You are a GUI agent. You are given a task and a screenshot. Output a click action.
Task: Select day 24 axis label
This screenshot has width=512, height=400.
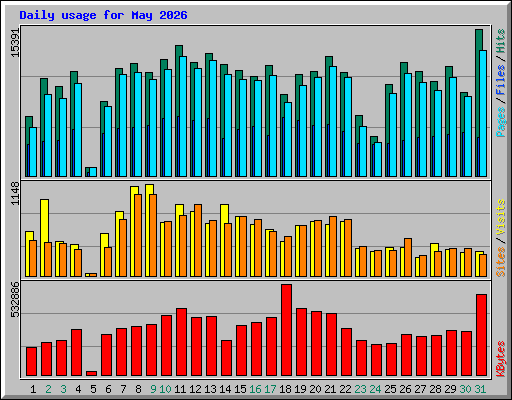(x=375, y=389)
